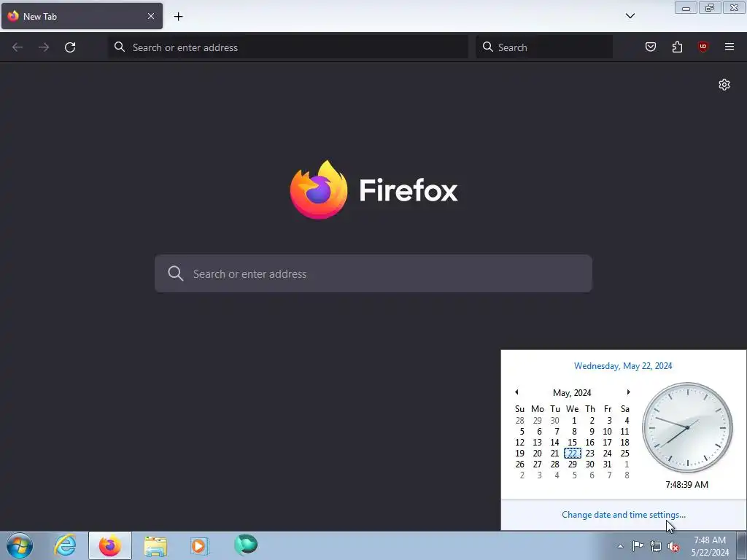Select day 9 in the calendar
Screen dimensions: 747x560
point(592,432)
